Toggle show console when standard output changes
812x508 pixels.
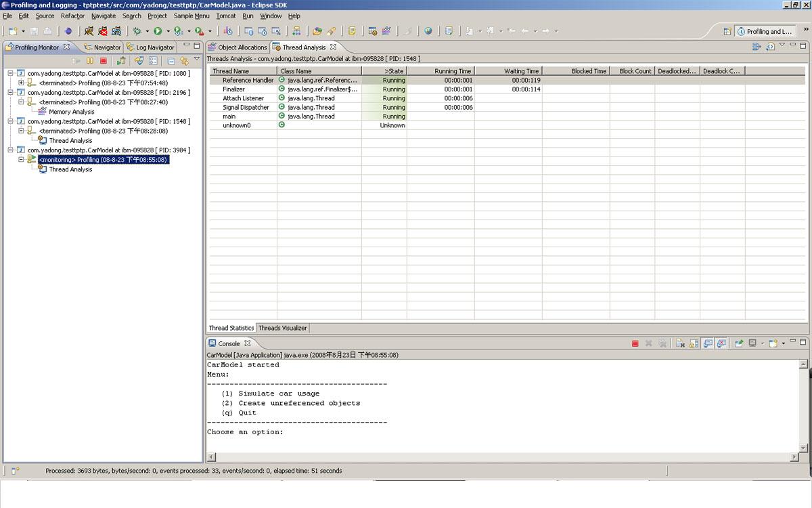pyautogui.click(x=708, y=343)
